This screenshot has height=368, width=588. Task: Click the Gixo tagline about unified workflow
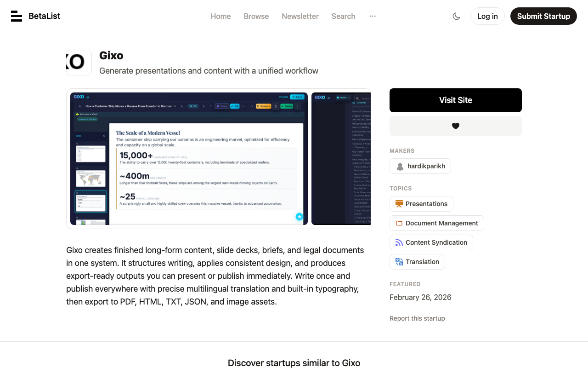click(209, 71)
